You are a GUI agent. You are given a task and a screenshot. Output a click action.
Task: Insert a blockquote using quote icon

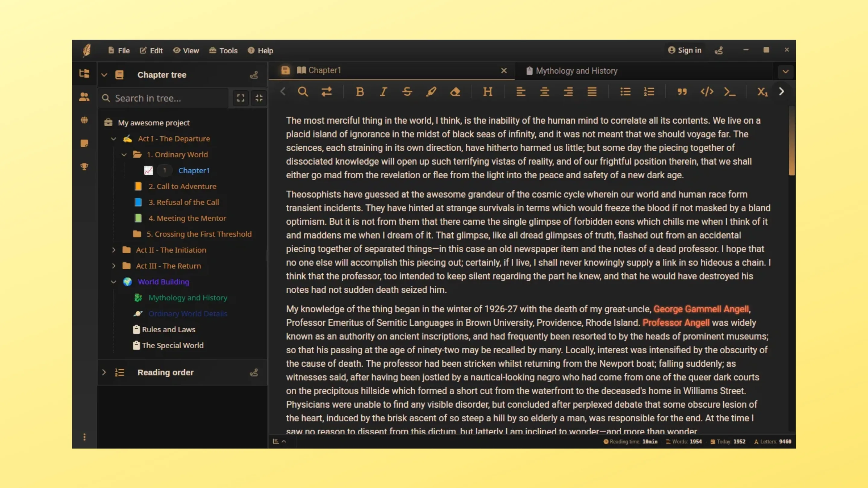[682, 92]
